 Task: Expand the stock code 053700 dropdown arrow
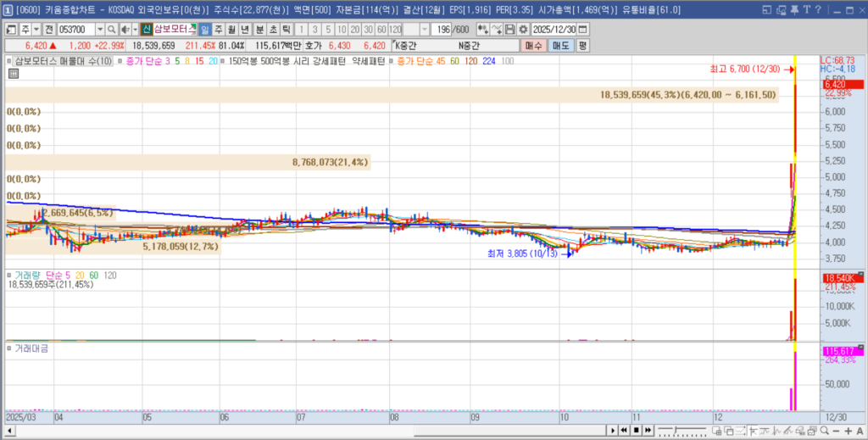[x=98, y=29]
